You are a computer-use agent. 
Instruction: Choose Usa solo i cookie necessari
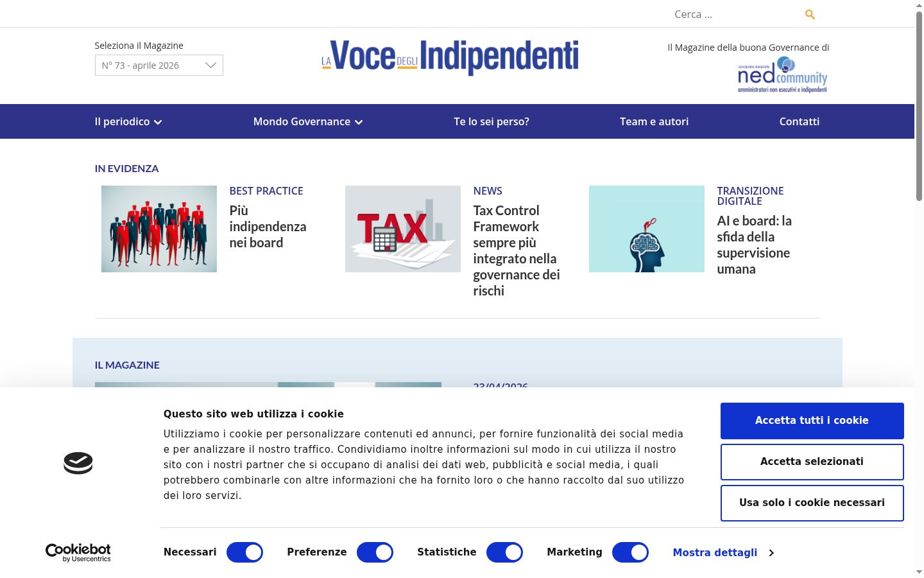tap(812, 503)
